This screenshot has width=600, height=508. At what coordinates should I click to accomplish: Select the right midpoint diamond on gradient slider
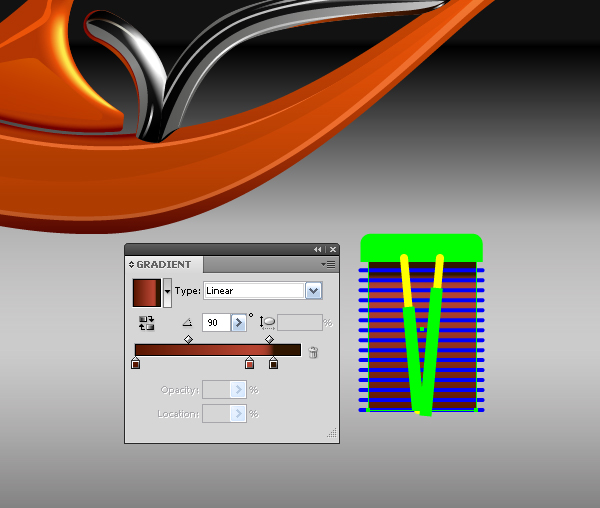(x=269, y=339)
